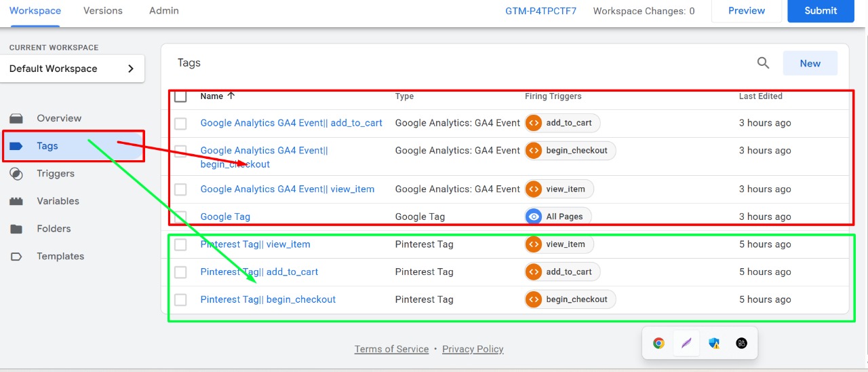Click the security shield icon in tray
868x372 pixels.
(714, 343)
